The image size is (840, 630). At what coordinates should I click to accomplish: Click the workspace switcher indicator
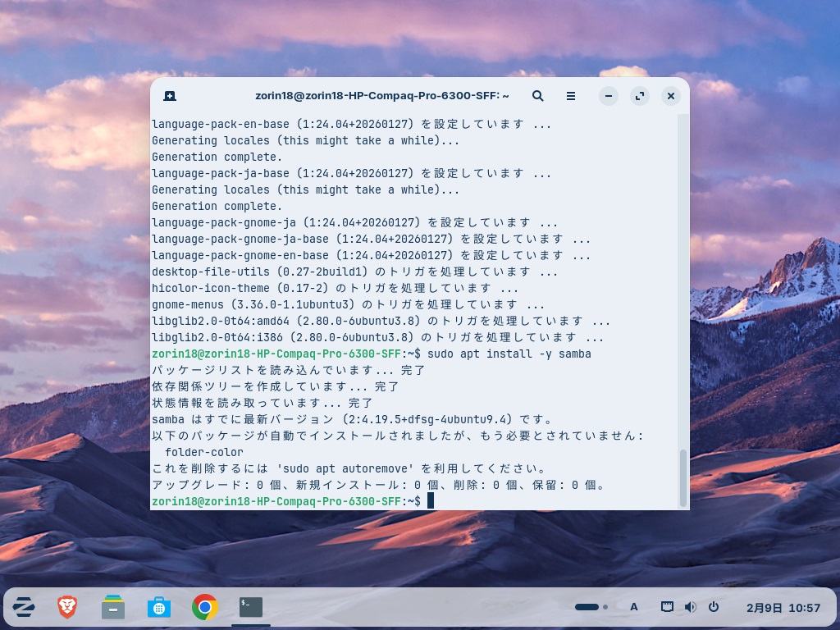591,607
